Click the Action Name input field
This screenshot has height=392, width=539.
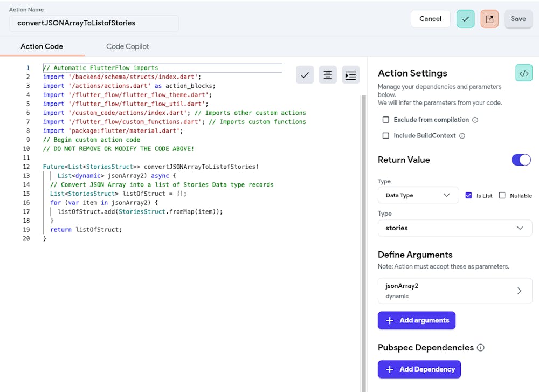pos(94,23)
